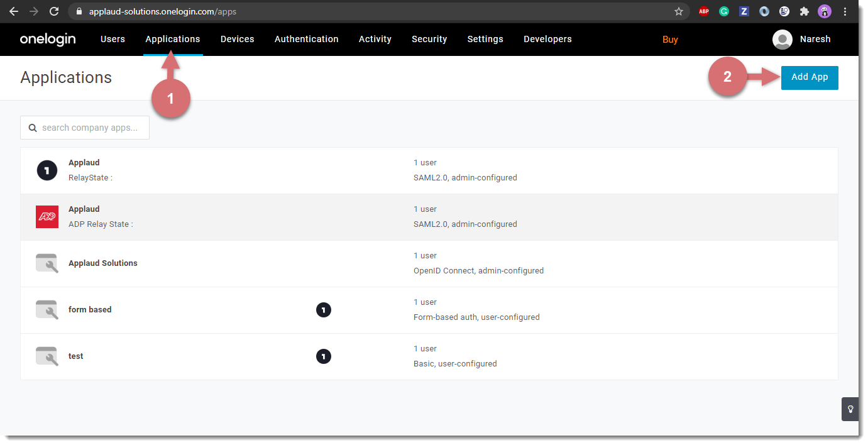Open the Chrome extensions puzzle icon
The height and width of the screenshot is (445, 868).
(x=804, y=11)
